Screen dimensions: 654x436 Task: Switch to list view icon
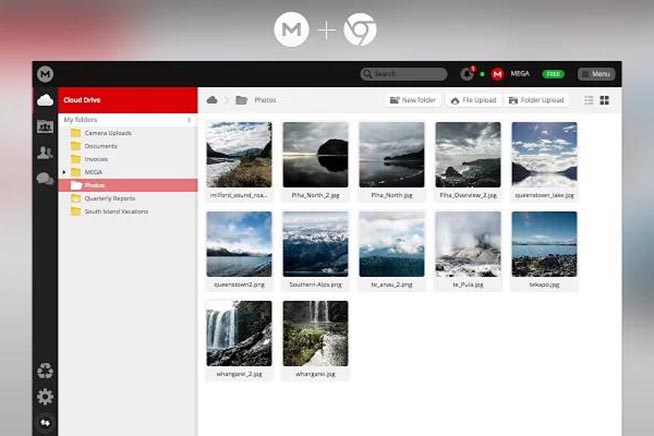point(589,100)
